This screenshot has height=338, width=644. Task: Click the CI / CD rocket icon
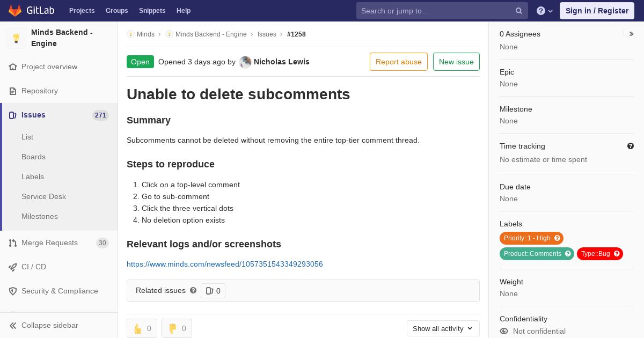[x=13, y=267]
